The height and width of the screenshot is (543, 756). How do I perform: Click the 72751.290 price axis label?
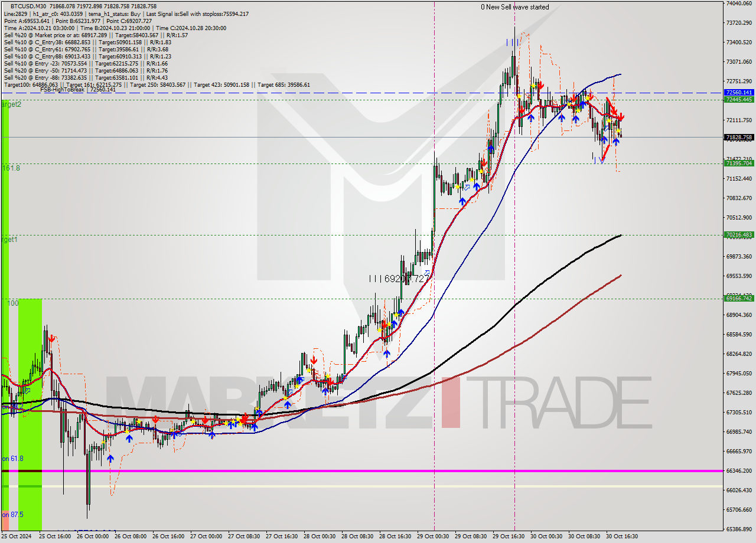pos(739,81)
